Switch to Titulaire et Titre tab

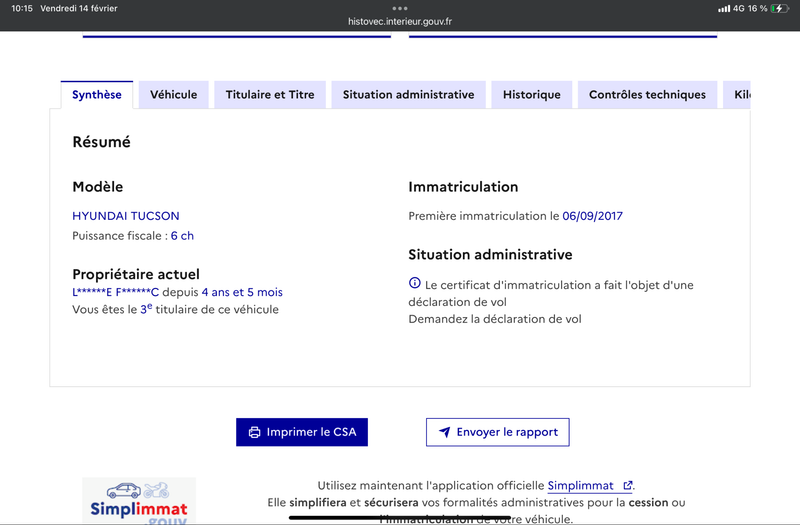point(270,95)
